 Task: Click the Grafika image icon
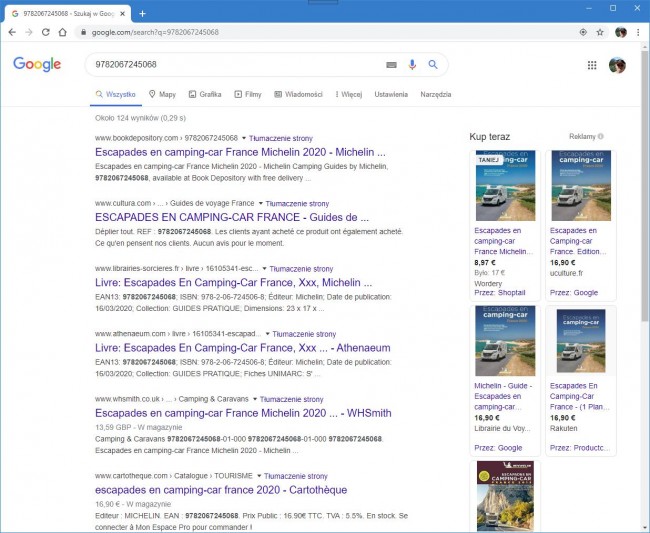[192, 94]
